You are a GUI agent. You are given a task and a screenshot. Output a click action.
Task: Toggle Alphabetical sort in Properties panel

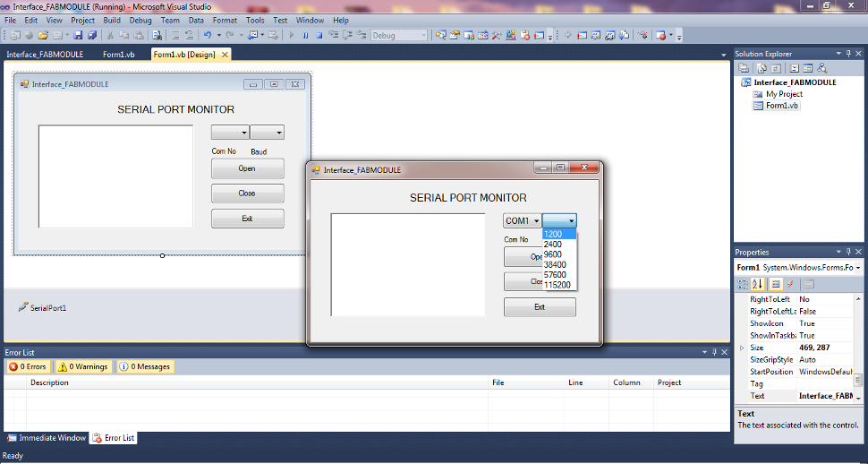757,284
